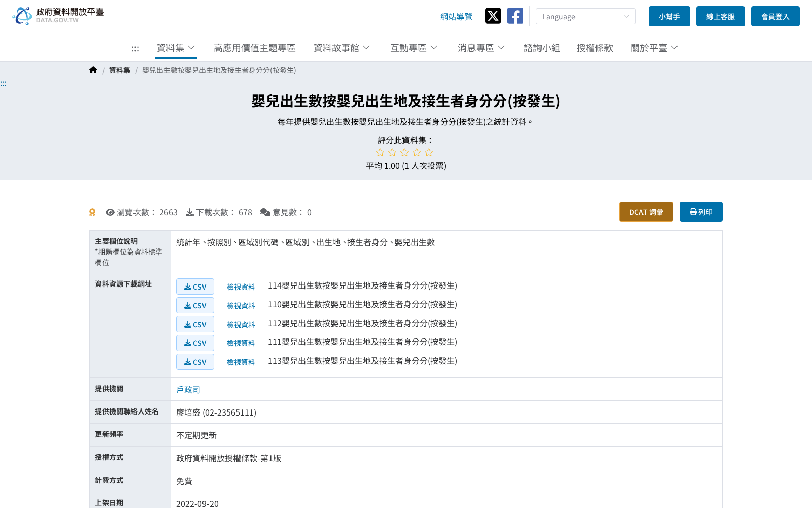Click the 小幫手 button
The width and height of the screenshot is (812, 508).
(x=669, y=16)
